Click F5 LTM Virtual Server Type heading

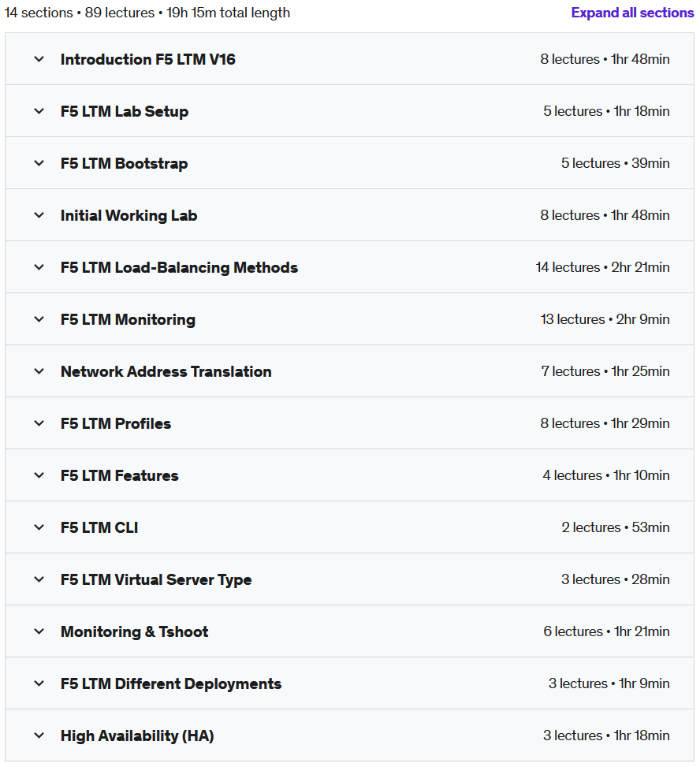[156, 579]
